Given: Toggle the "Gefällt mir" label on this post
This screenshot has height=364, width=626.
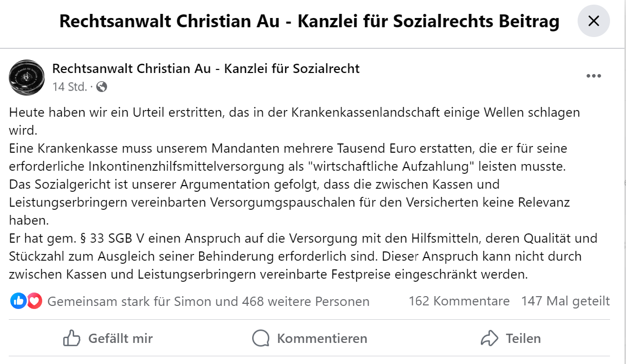Looking at the screenshot, I should point(120,338).
